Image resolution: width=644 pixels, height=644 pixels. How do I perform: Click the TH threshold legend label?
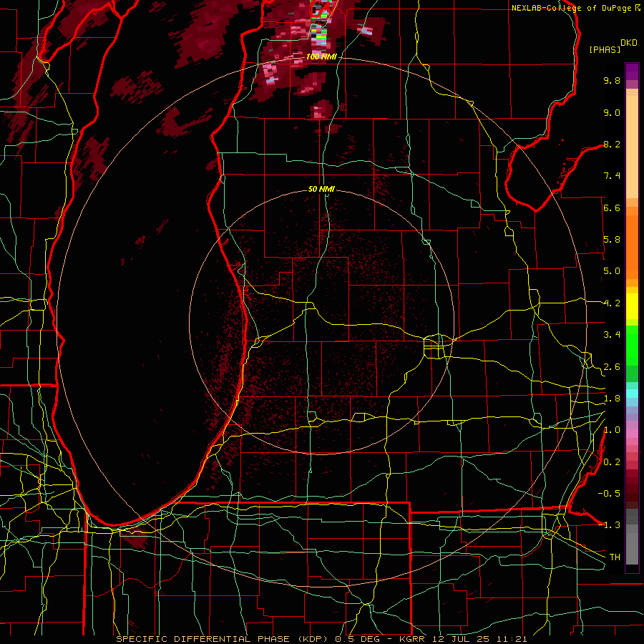615,557
